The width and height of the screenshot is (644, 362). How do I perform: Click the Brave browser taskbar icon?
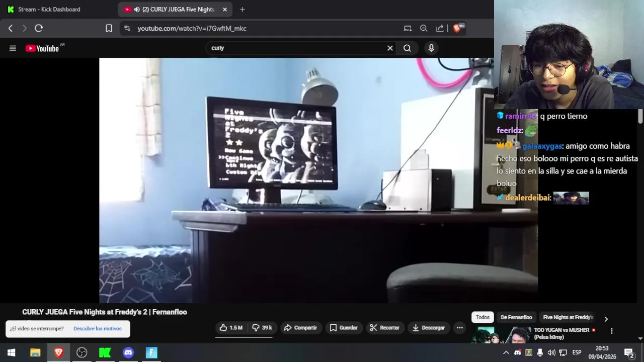58,352
